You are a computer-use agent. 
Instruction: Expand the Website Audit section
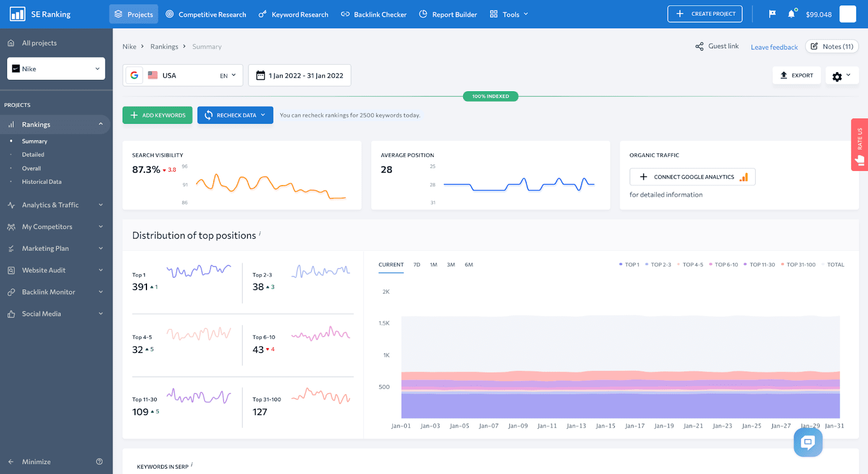pos(100,270)
